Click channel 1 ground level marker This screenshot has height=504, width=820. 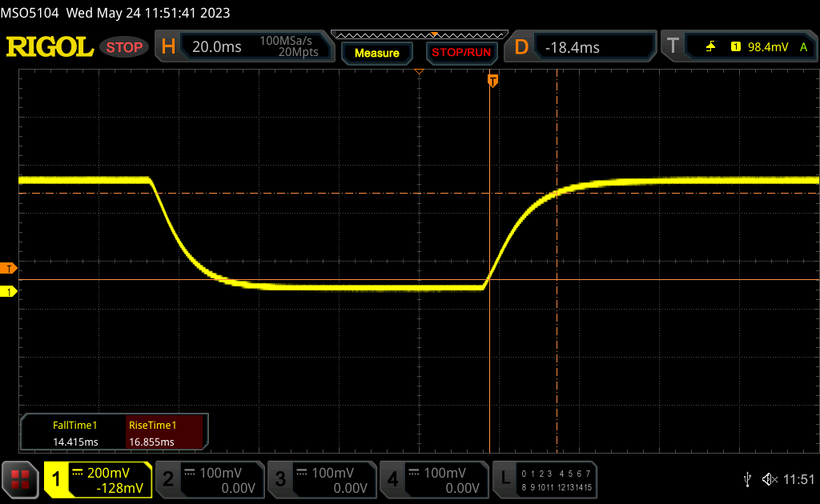8,291
